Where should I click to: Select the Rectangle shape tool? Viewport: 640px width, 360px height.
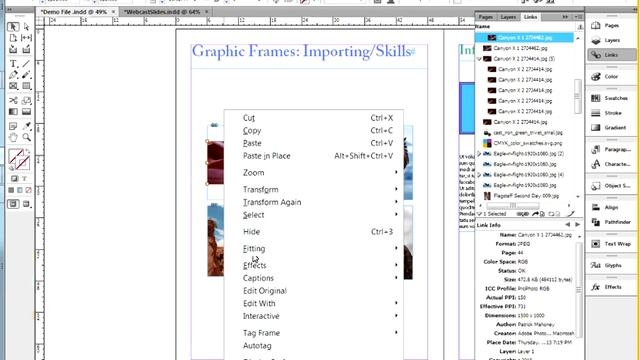27,86
